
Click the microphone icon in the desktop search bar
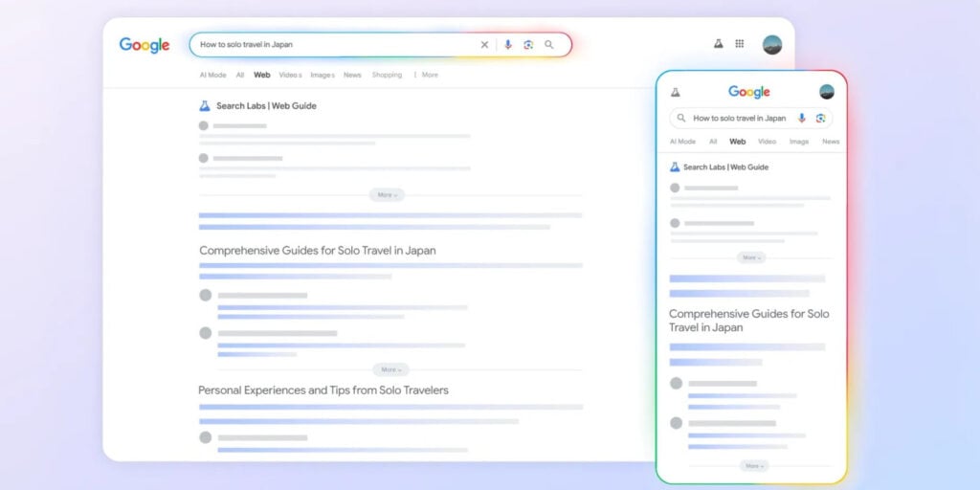(x=507, y=45)
